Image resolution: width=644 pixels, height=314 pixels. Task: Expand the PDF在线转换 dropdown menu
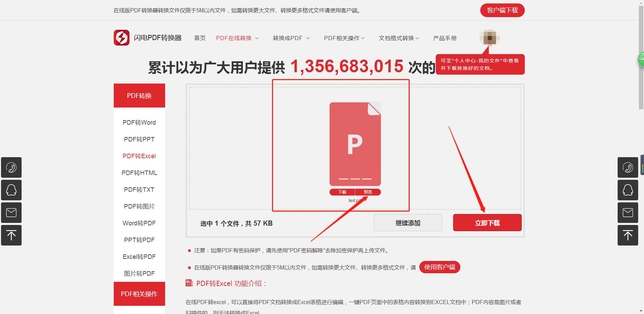(x=237, y=38)
